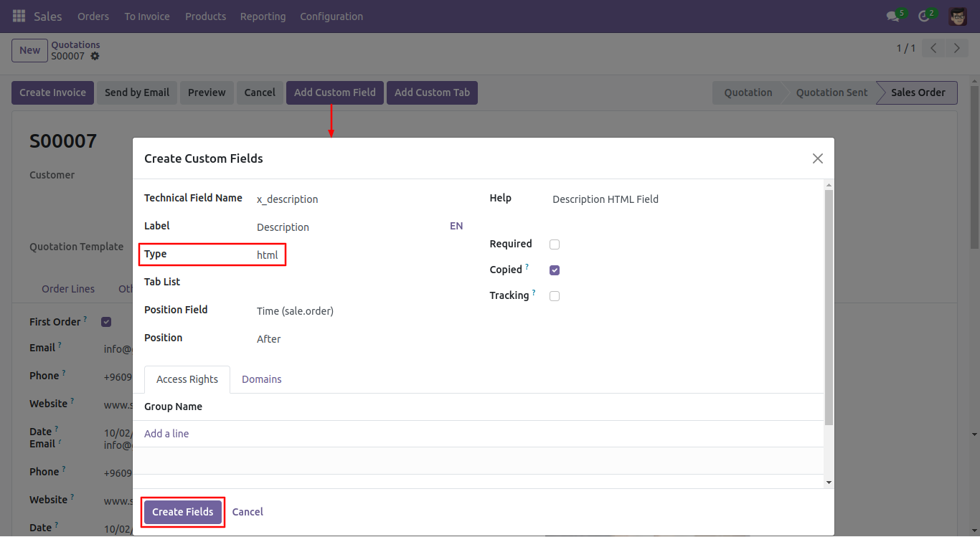
Task: Go to next record arrow
Action: (956, 48)
